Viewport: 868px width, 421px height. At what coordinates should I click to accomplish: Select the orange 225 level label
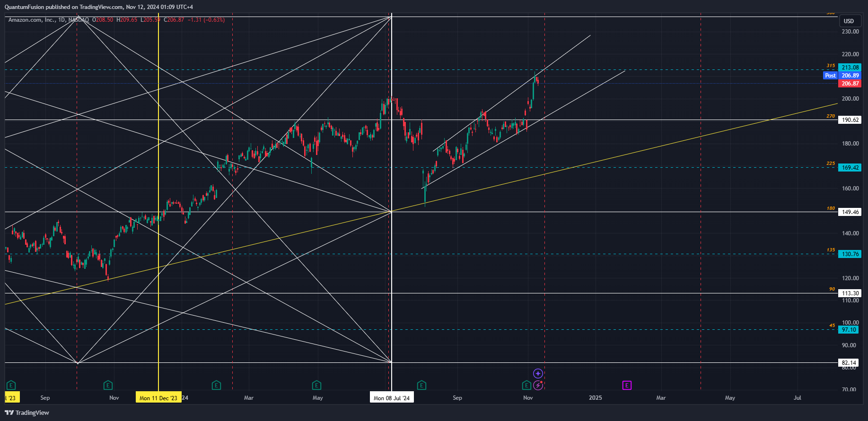tap(831, 163)
